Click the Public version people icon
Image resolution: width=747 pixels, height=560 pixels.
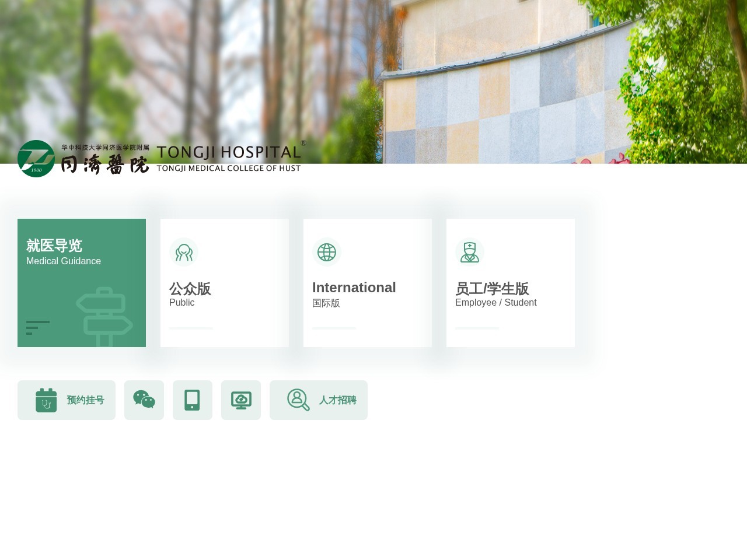(184, 252)
